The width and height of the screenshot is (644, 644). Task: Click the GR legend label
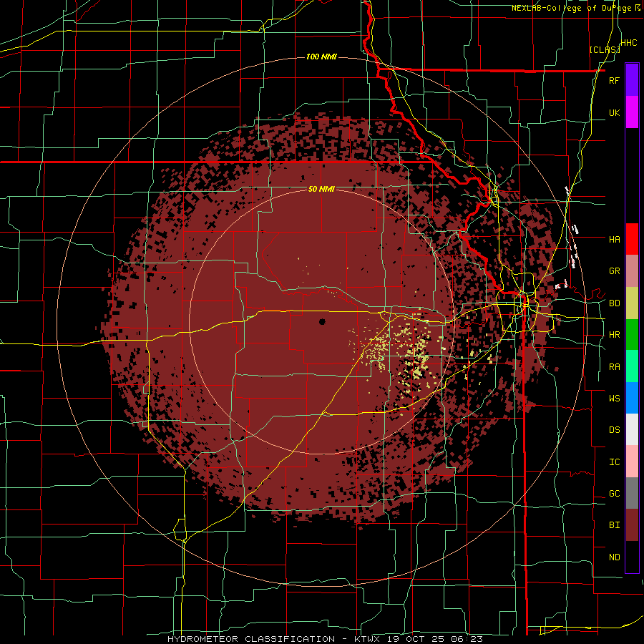click(614, 271)
